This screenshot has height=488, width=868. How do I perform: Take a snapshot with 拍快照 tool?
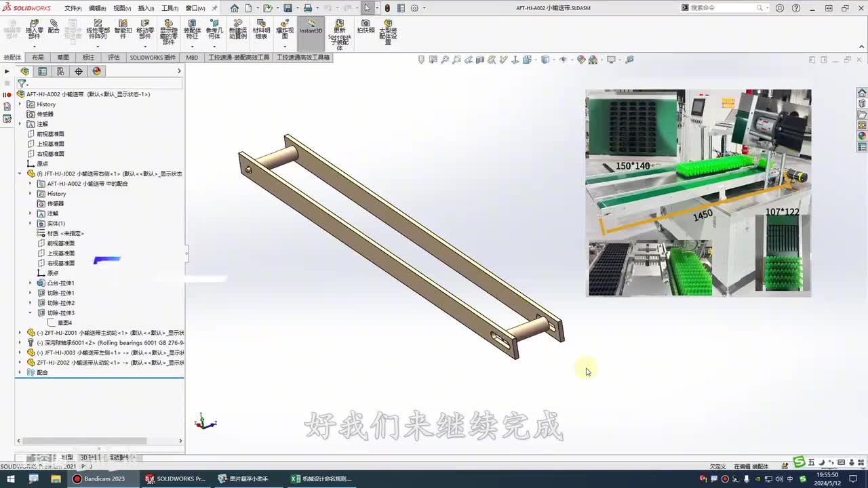(366, 27)
